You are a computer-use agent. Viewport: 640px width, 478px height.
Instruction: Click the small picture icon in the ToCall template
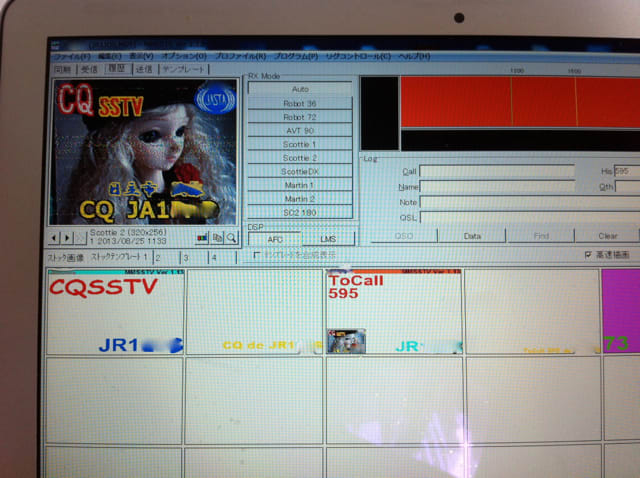tap(346, 341)
